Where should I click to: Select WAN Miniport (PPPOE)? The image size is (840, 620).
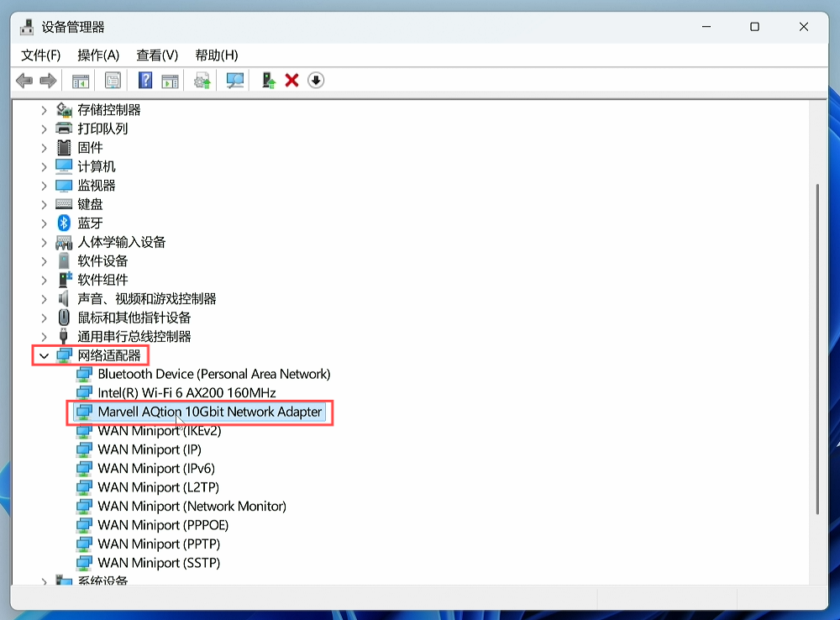(163, 525)
